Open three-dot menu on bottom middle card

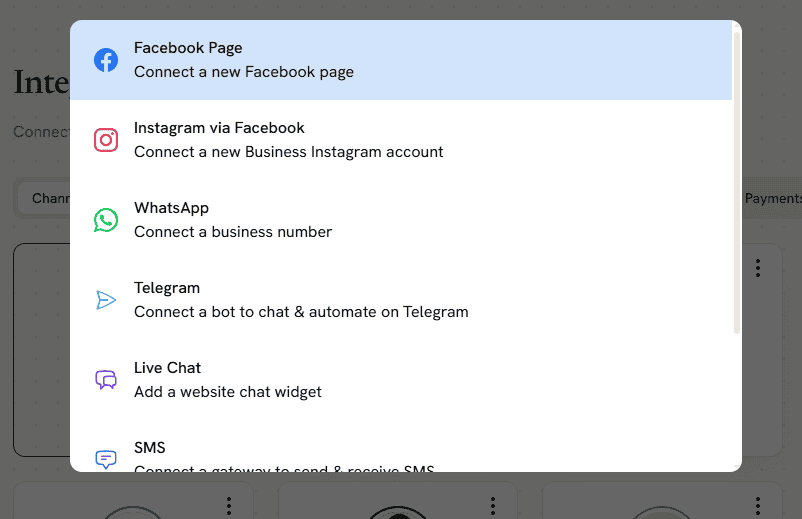click(493, 506)
